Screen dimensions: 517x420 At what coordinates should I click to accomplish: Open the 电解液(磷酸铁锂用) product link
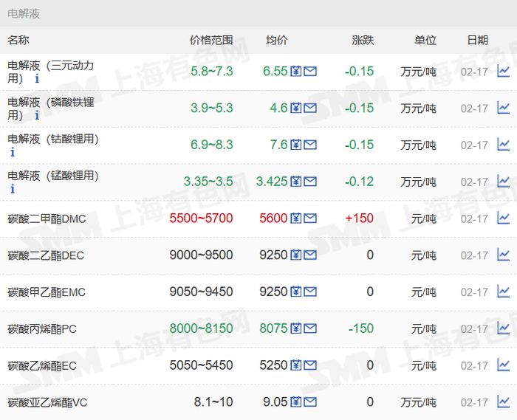tap(50, 109)
